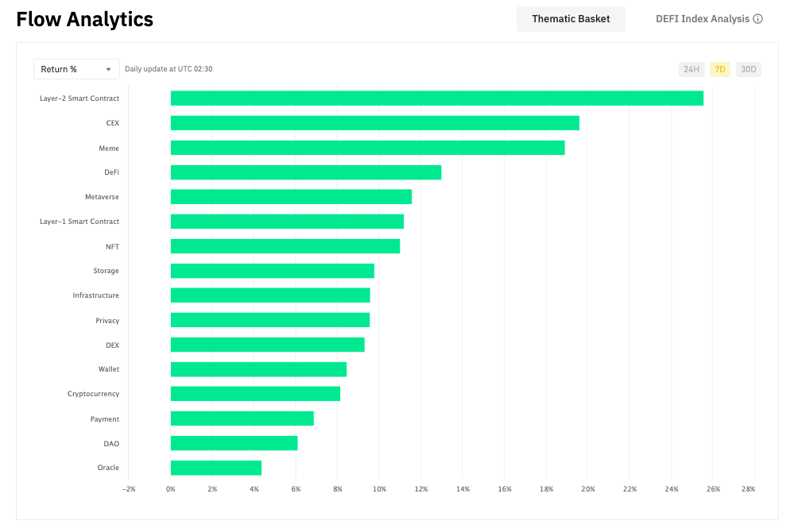Click the Payment category label
The height and width of the screenshot is (532, 790).
click(105, 418)
